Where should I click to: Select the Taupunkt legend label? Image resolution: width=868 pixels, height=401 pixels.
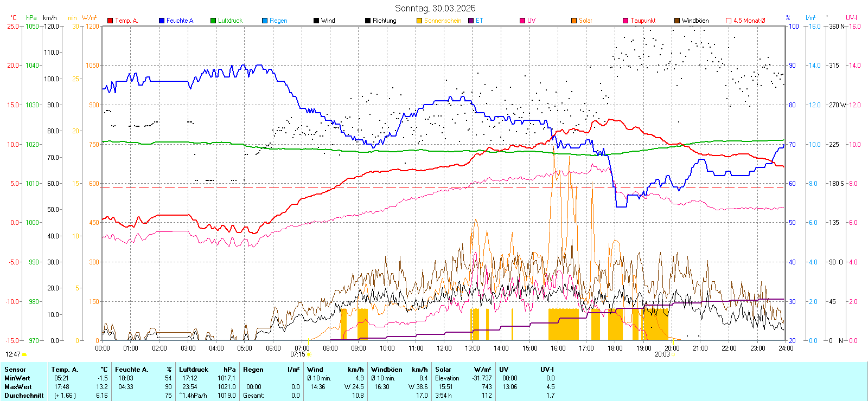pyautogui.click(x=643, y=21)
